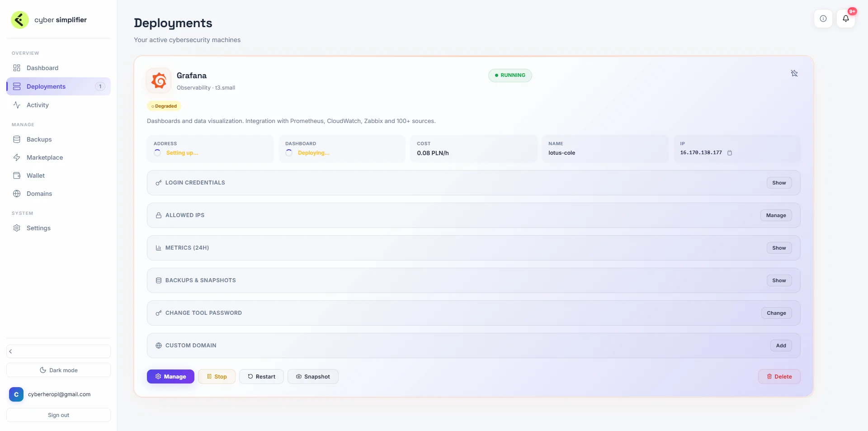Open Marketplace from the sidebar
This screenshot has width=868, height=431.
click(58, 157)
